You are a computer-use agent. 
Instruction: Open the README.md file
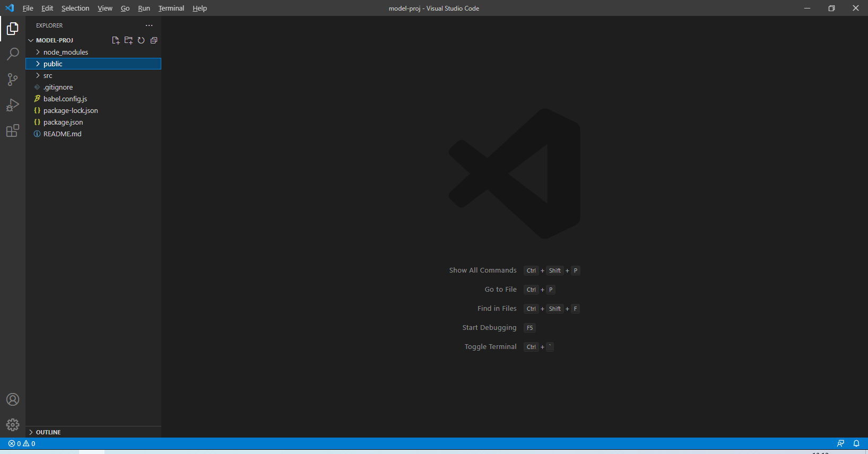[63, 134]
